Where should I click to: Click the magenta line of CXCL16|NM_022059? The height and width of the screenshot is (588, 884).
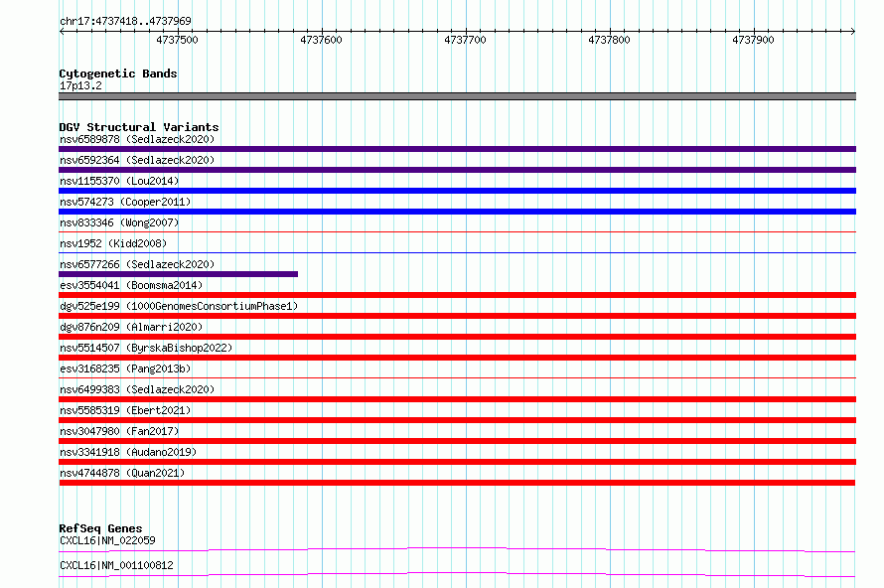[457, 549]
